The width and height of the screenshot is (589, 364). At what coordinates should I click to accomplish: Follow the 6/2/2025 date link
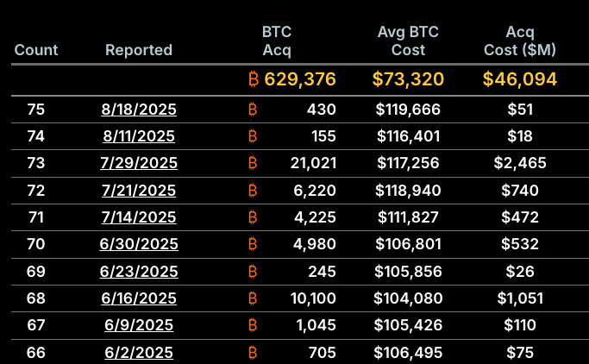pos(138,352)
